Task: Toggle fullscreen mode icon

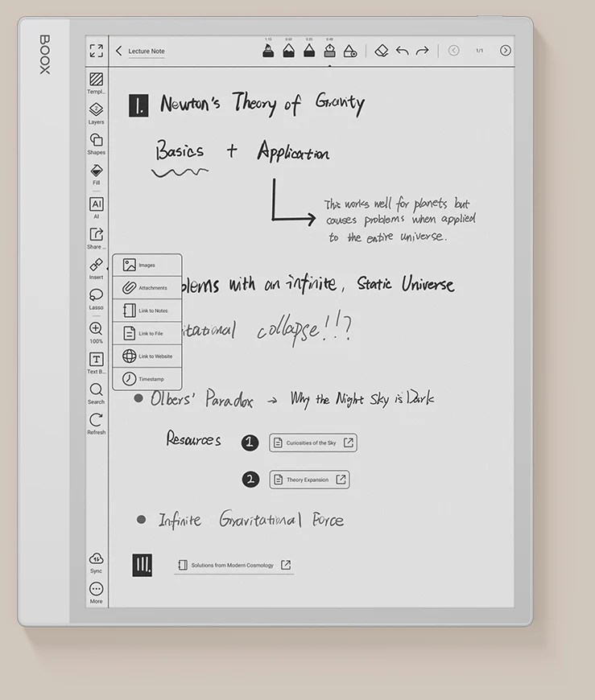Action: [x=96, y=51]
